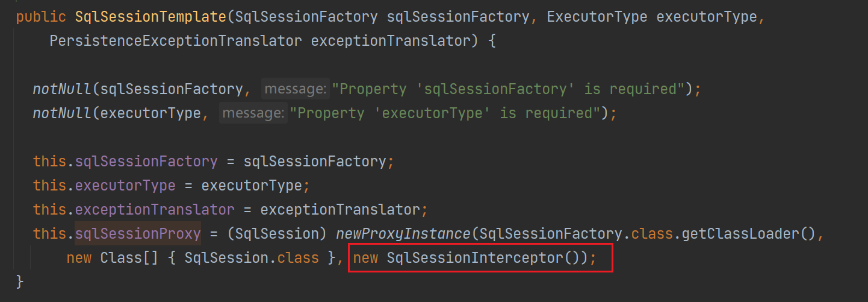
Task: Click the second notNull method call
Action: point(62,113)
